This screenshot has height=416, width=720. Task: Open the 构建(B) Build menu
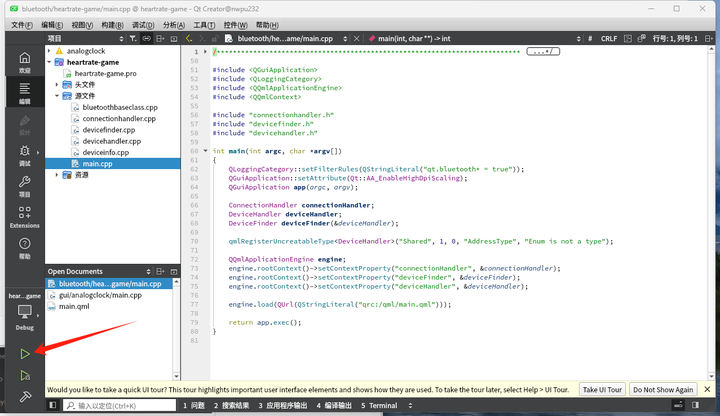[x=113, y=25]
